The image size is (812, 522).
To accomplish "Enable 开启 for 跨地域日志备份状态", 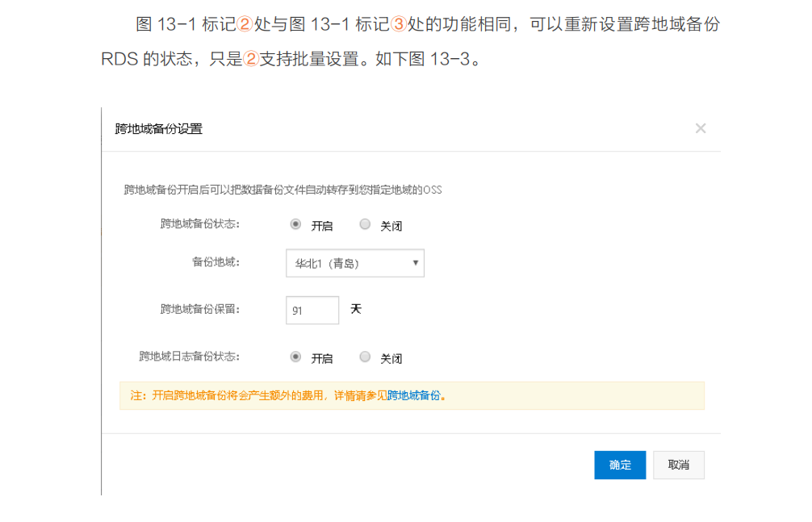I will coord(295,357).
